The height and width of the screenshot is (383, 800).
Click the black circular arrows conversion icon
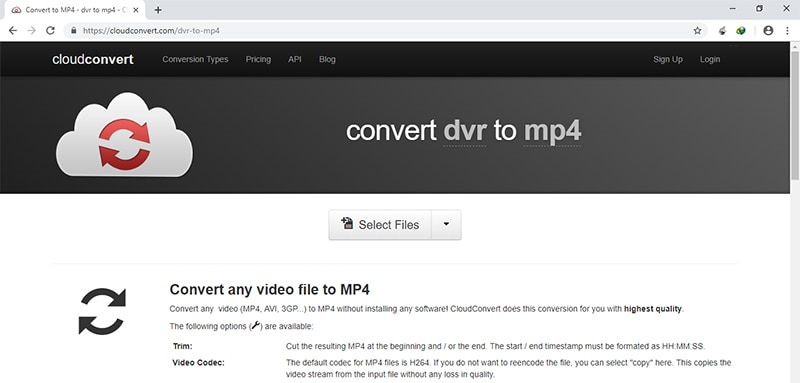102,311
